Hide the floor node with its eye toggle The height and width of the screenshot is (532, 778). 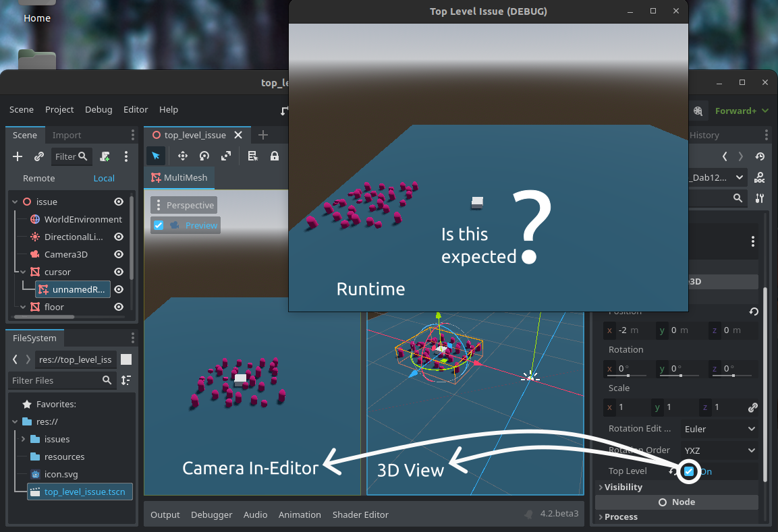119,307
